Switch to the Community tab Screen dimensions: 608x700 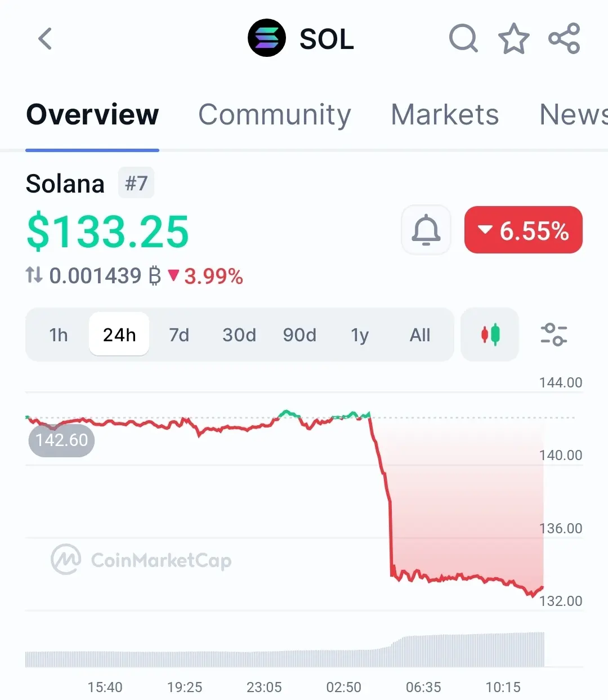point(275,115)
